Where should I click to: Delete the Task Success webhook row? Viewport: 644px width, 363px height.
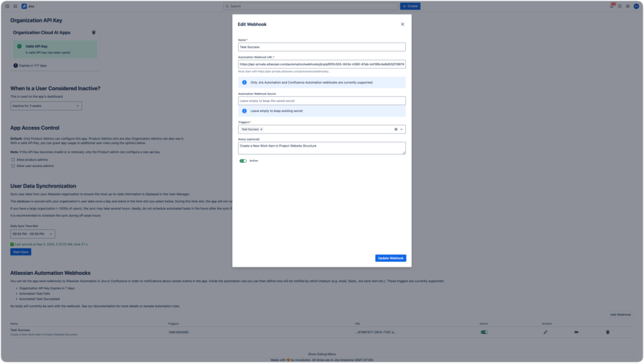pos(608,332)
